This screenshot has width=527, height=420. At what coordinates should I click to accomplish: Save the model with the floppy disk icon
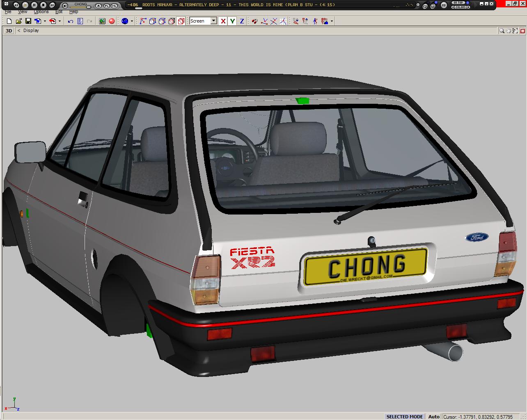(x=28, y=21)
